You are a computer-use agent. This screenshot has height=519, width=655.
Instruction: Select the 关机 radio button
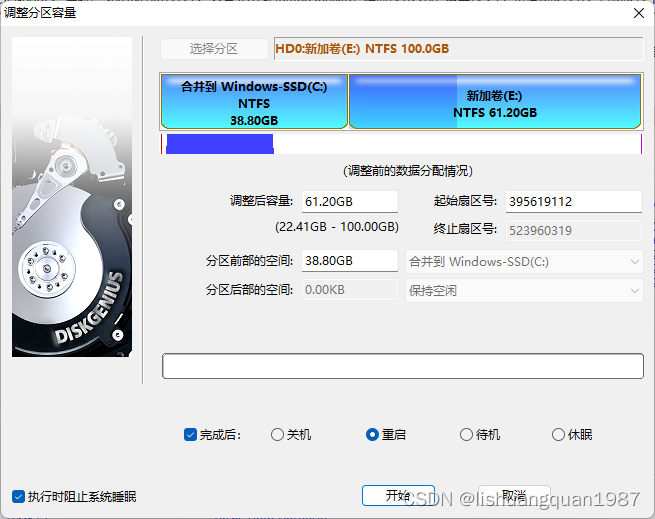277,435
